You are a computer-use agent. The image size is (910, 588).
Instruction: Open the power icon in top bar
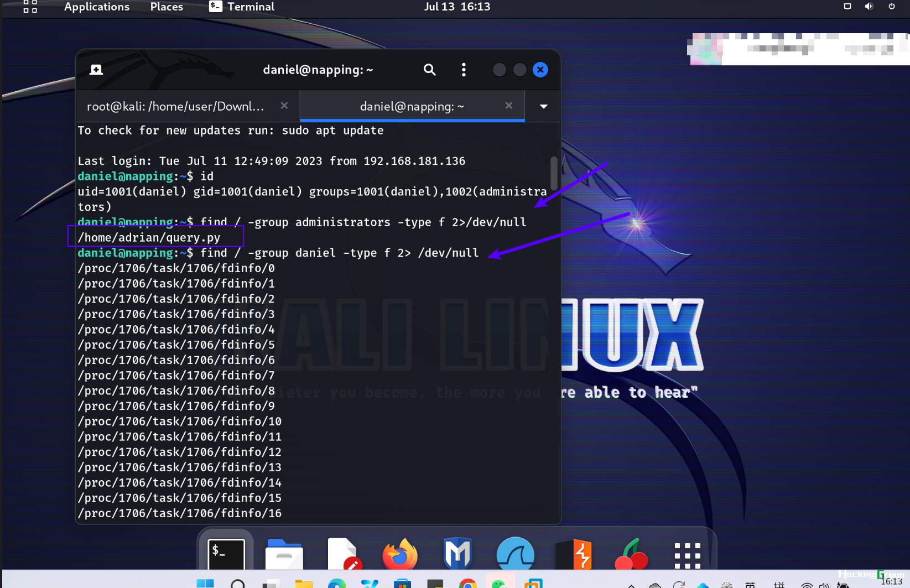[x=892, y=7]
